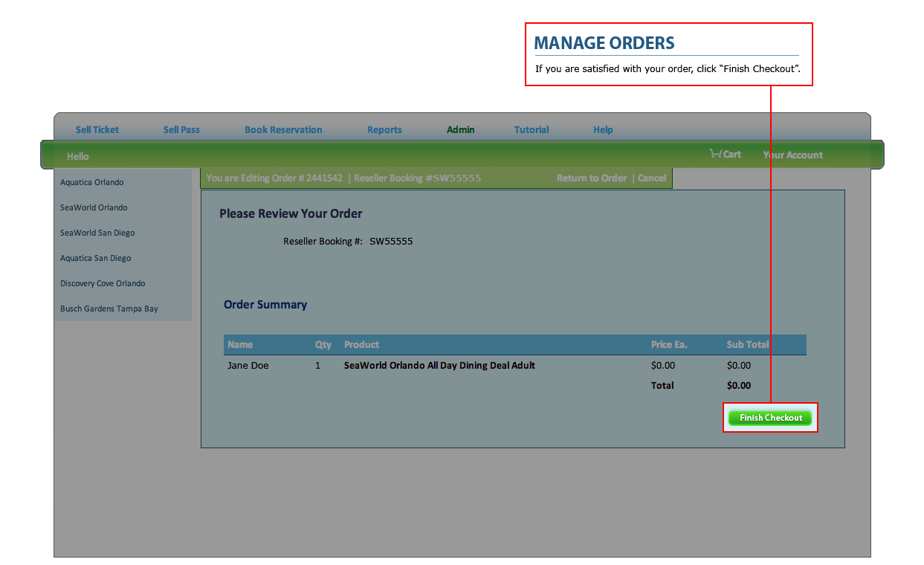Image resolution: width=924 pixels, height=565 pixels.
Task: Click the Return to Order link
Action: coord(592,178)
